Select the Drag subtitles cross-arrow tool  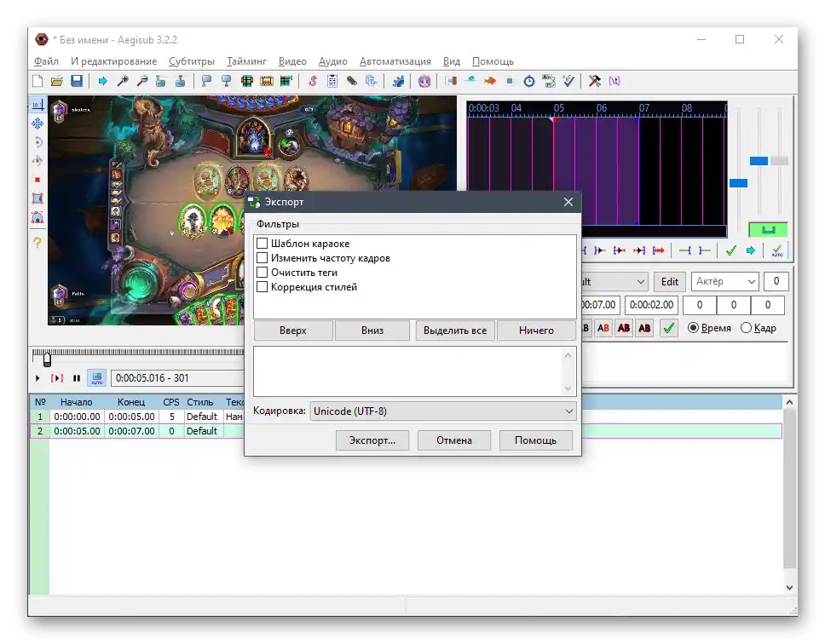click(x=37, y=124)
